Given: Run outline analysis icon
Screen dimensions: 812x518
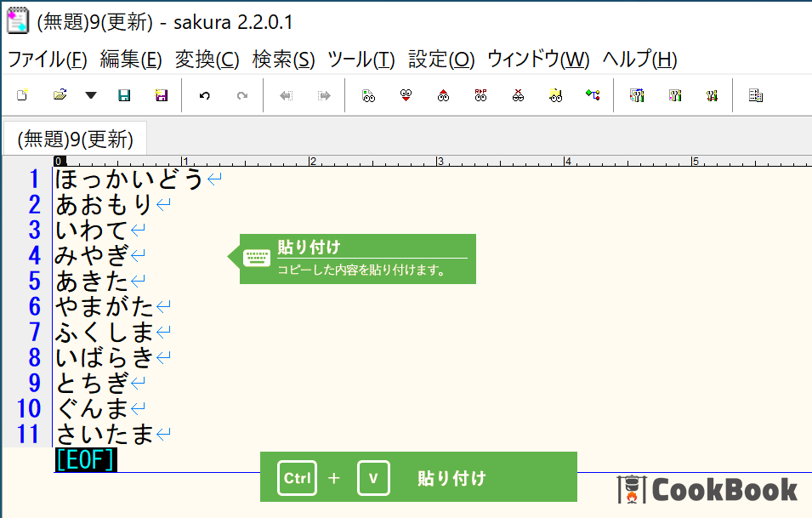Looking at the screenshot, I should click(x=593, y=95).
